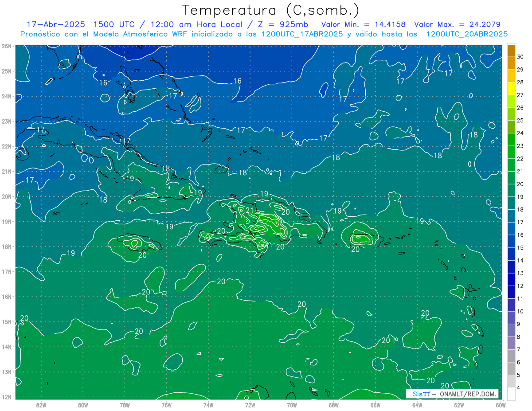This screenshot has height=411, width=532.
Task: Click the 80W longitude axis label
Action: [x=83, y=405]
